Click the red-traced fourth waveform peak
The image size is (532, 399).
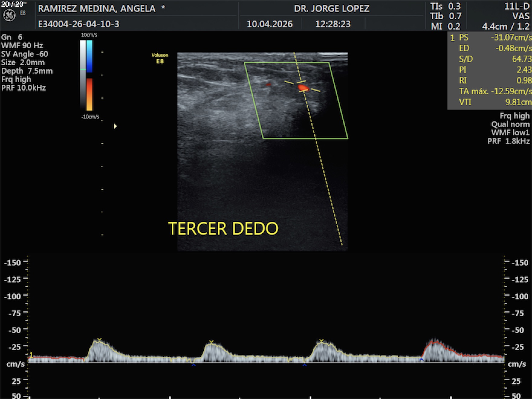pyautogui.click(x=434, y=342)
